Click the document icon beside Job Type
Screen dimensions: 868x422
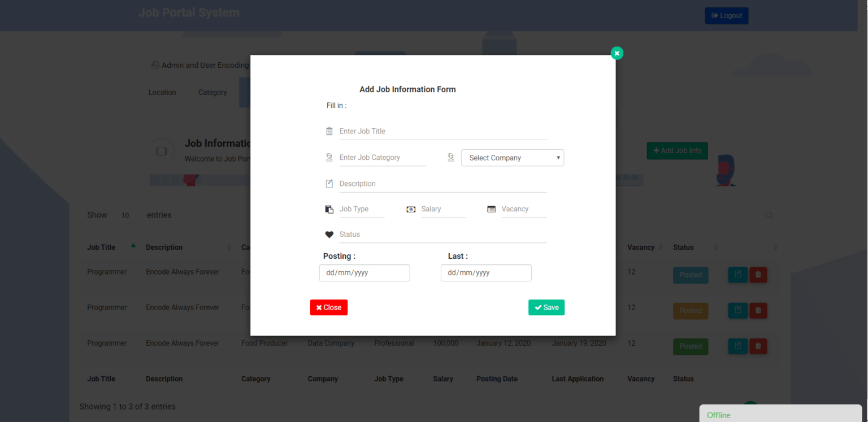329,209
